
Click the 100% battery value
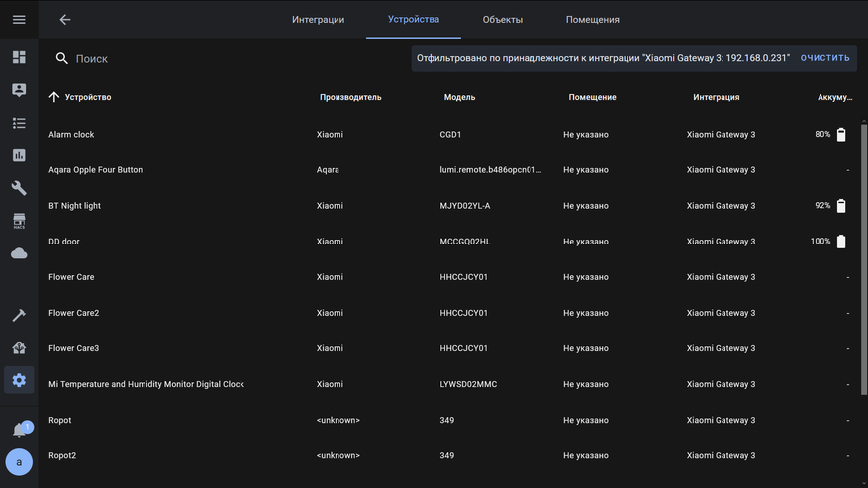820,241
